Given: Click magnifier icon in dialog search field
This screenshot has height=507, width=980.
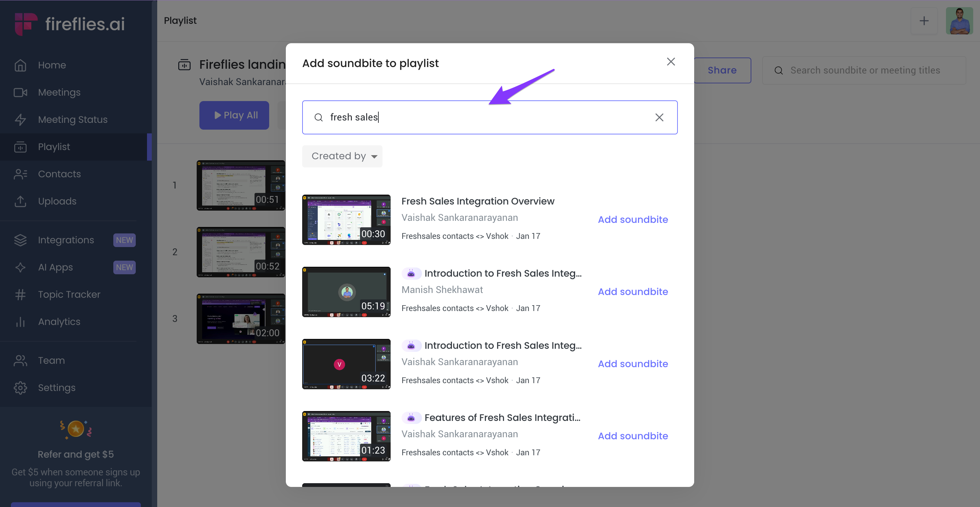Looking at the screenshot, I should (318, 117).
